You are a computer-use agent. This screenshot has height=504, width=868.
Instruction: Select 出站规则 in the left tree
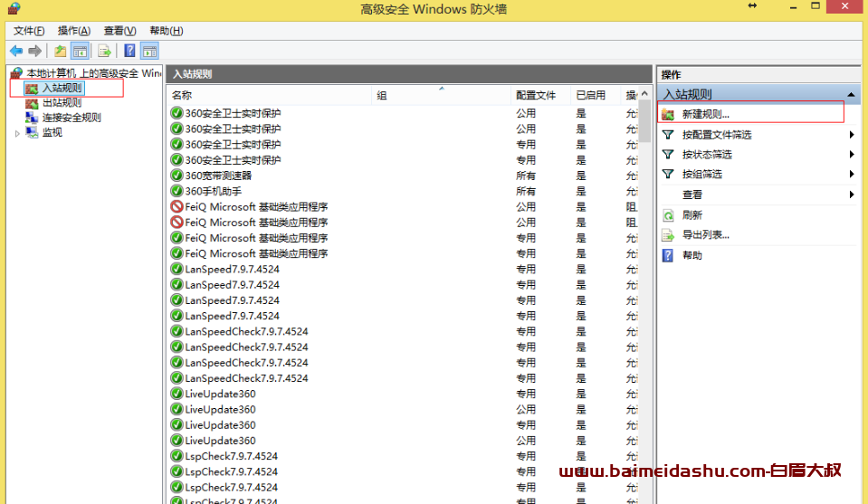62,103
